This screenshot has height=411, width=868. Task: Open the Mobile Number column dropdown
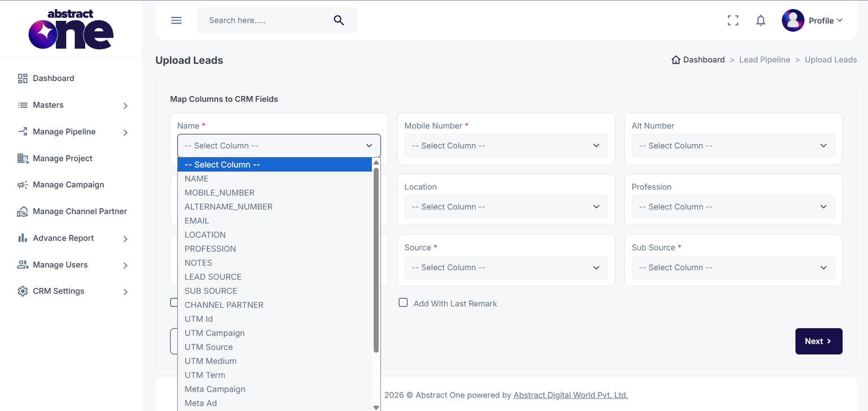pos(506,146)
